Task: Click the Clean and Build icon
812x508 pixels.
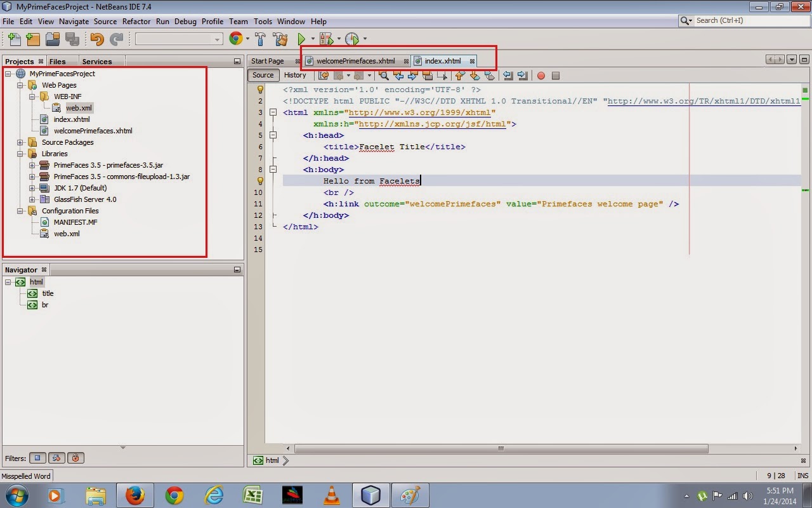Action: tap(280, 39)
